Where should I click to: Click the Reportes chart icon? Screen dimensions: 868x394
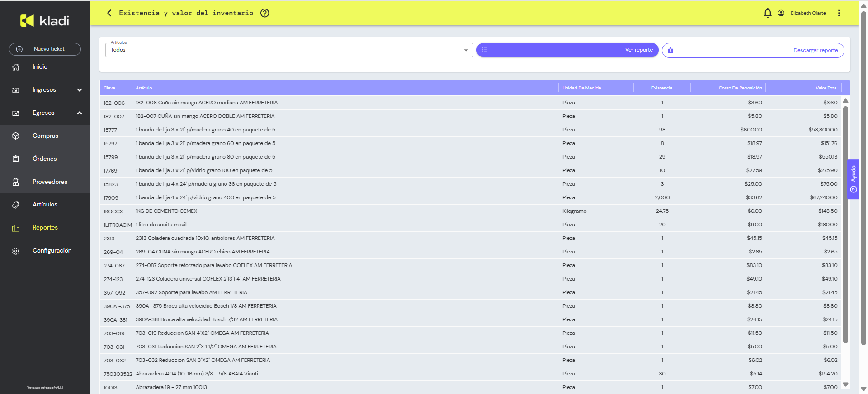[x=16, y=228]
